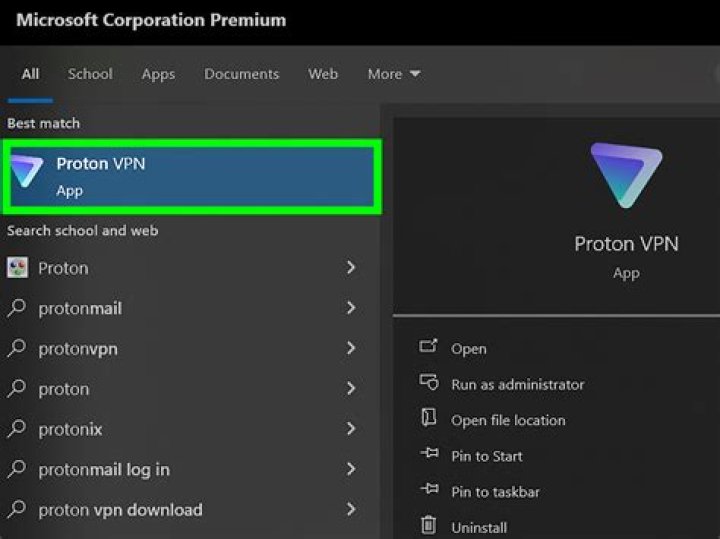Image resolution: width=720 pixels, height=539 pixels.
Task: Click the Uninstall trash icon
Action: [428, 525]
